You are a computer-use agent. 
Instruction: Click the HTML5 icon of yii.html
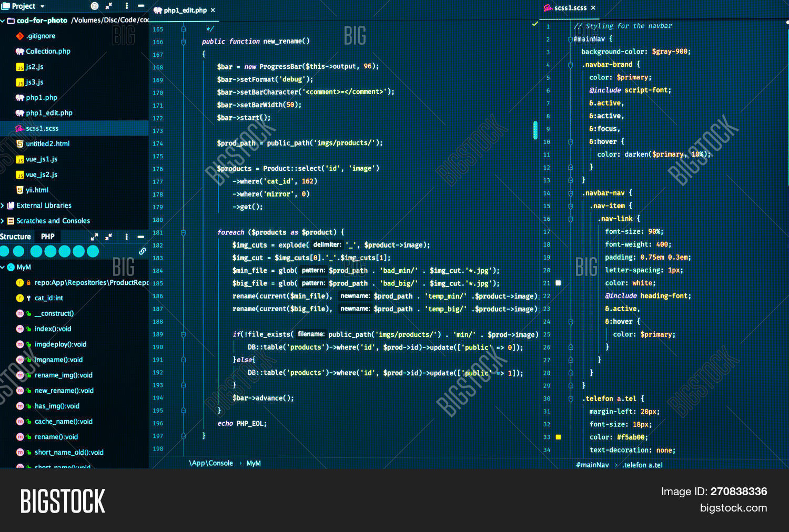[20, 190]
